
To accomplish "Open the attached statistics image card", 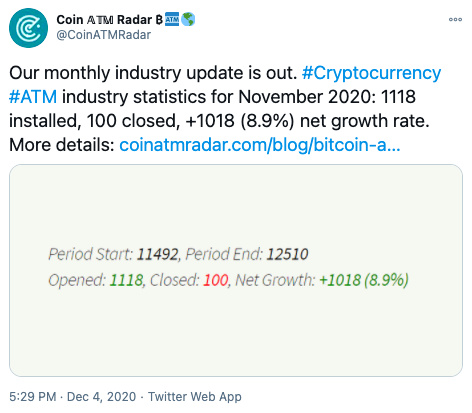I will (236, 270).
